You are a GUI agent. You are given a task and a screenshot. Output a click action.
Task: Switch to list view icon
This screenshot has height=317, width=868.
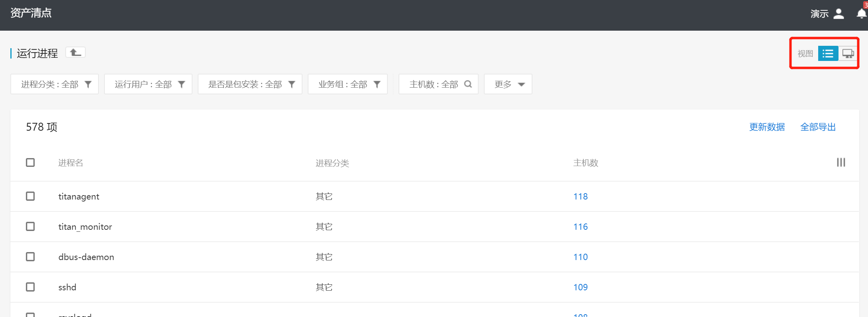coord(828,53)
